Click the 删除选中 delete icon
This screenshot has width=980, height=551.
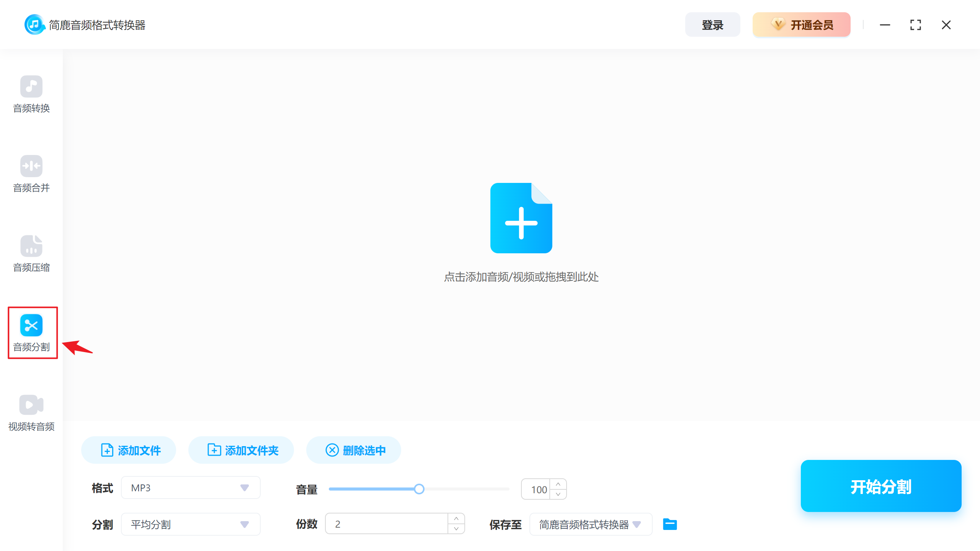[332, 450]
